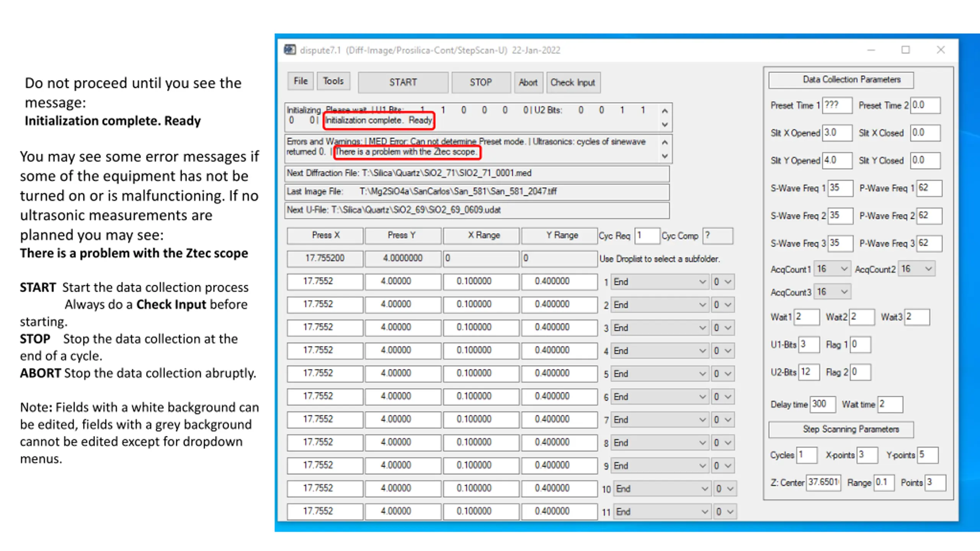Click the Data Collection Parameters button
This screenshot has width=980, height=551.
[x=841, y=80]
